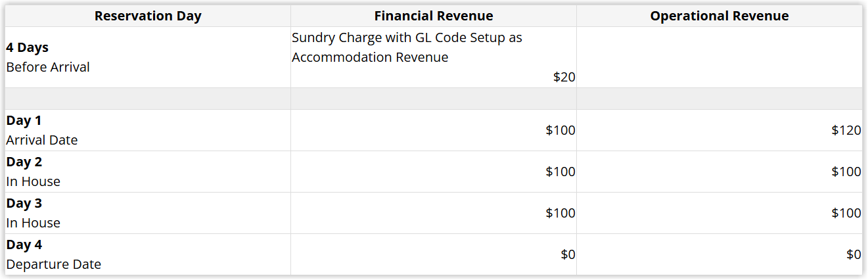
Task: Select the Day 3 In House cell
Action: (x=148, y=213)
